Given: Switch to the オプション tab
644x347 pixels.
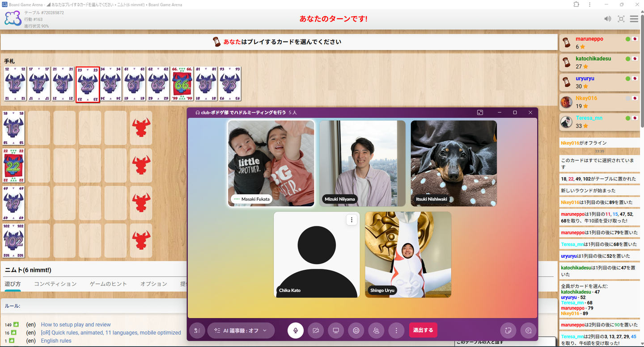Looking at the screenshot, I should click(154, 284).
